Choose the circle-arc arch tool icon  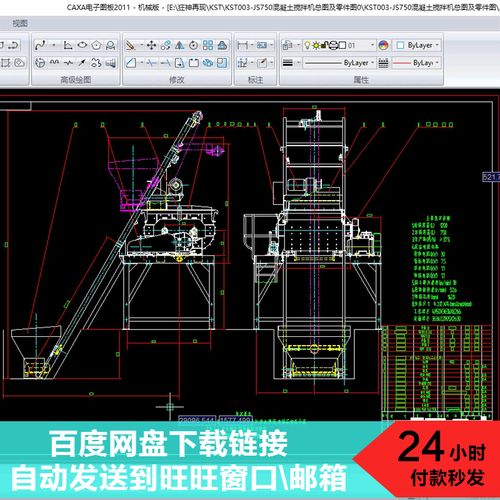[110, 45]
